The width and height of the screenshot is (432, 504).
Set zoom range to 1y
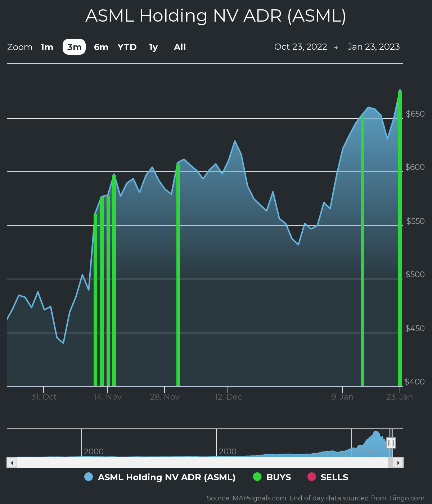click(153, 47)
